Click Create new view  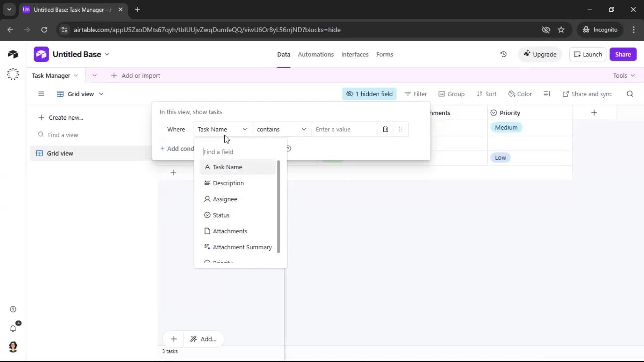click(x=61, y=118)
